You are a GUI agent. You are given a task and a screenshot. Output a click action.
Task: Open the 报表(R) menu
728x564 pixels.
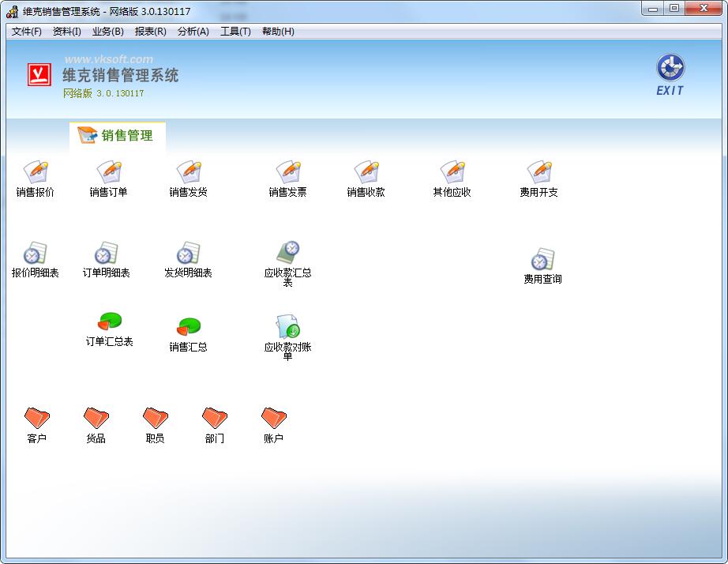click(151, 31)
